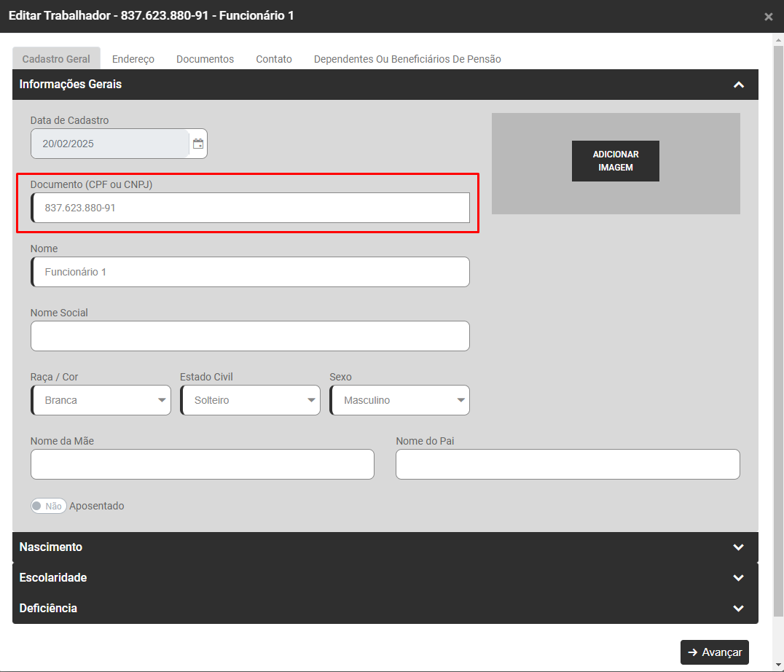Collapse the Informações Gerais section
This screenshot has width=784, height=672.
pos(738,85)
